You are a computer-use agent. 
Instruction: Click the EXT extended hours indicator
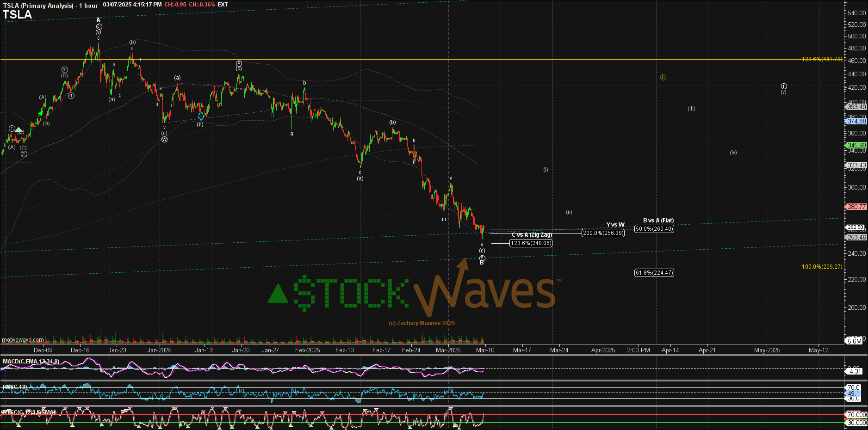(223, 5)
